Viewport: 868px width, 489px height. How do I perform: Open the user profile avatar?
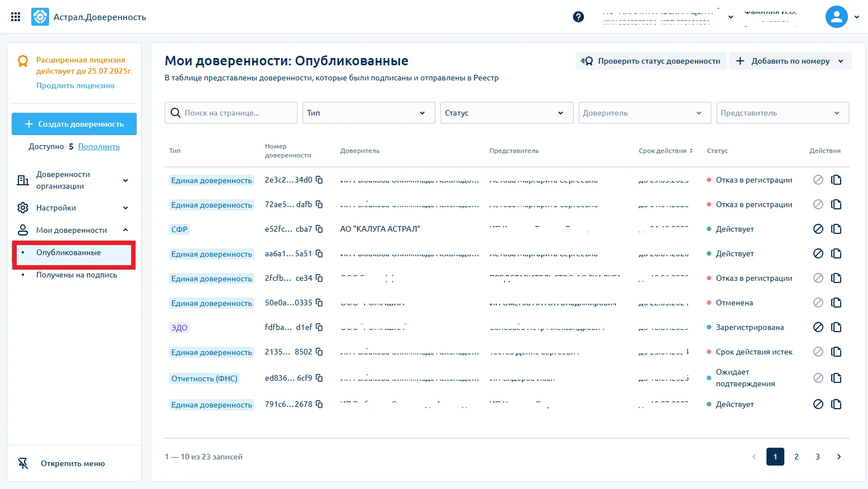point(836,17)
